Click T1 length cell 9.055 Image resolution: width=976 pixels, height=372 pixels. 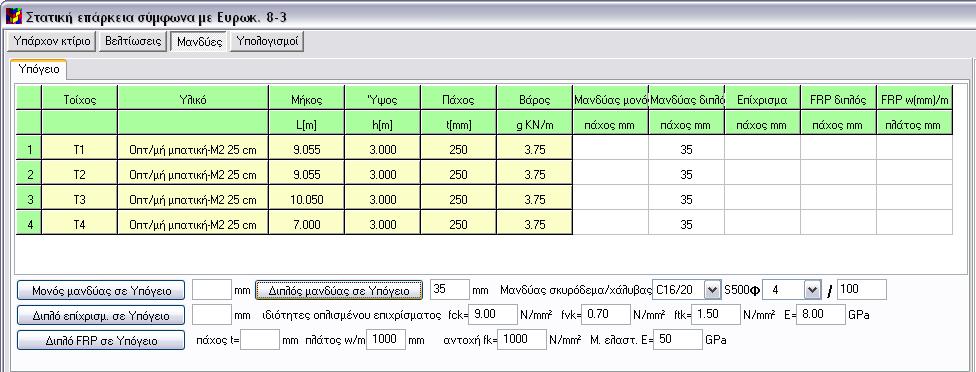307,149
